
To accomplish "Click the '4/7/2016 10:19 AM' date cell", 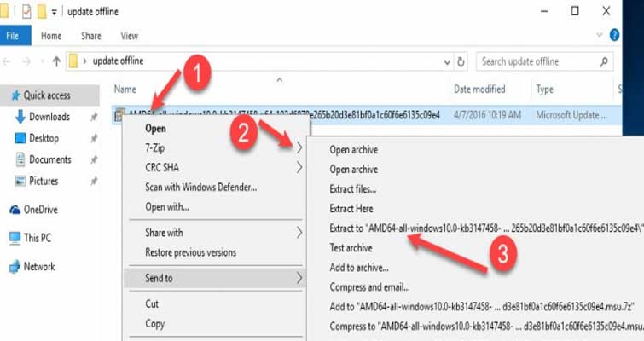I will [x=487, y=115].
